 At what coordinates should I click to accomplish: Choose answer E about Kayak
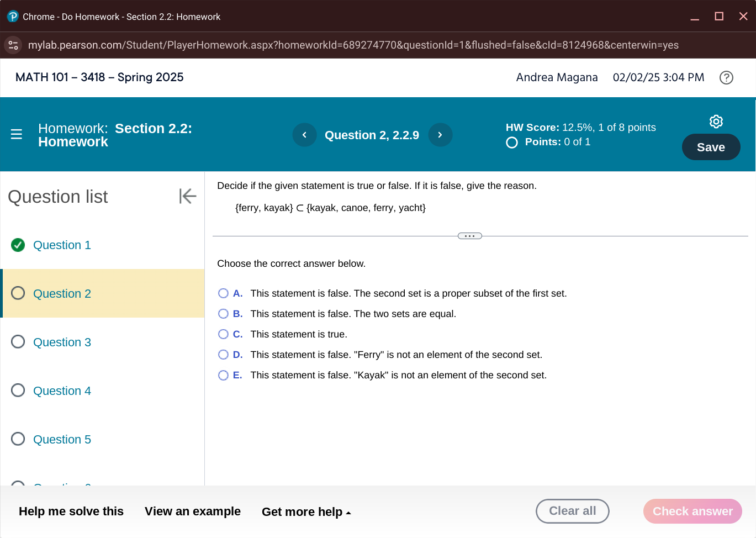(223, 375)
